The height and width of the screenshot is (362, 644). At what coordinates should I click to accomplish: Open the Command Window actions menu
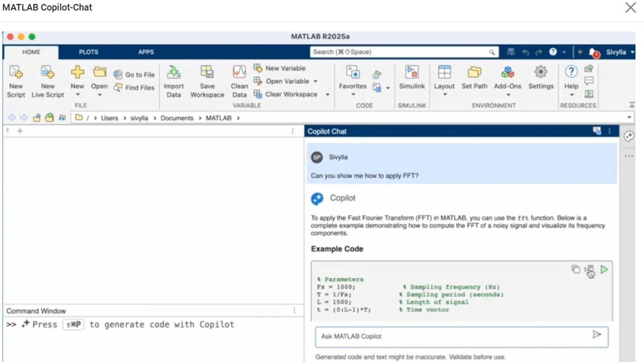294,311
